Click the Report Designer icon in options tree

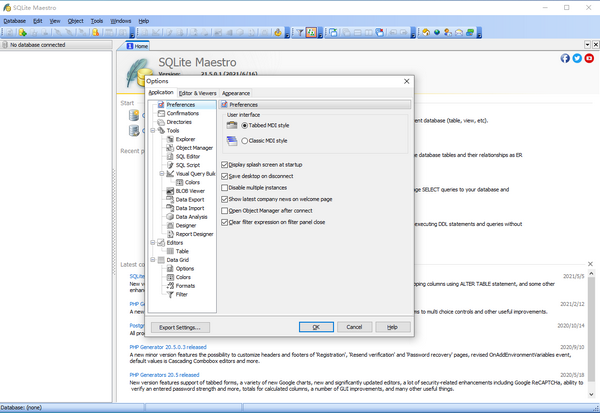[168, 234]
